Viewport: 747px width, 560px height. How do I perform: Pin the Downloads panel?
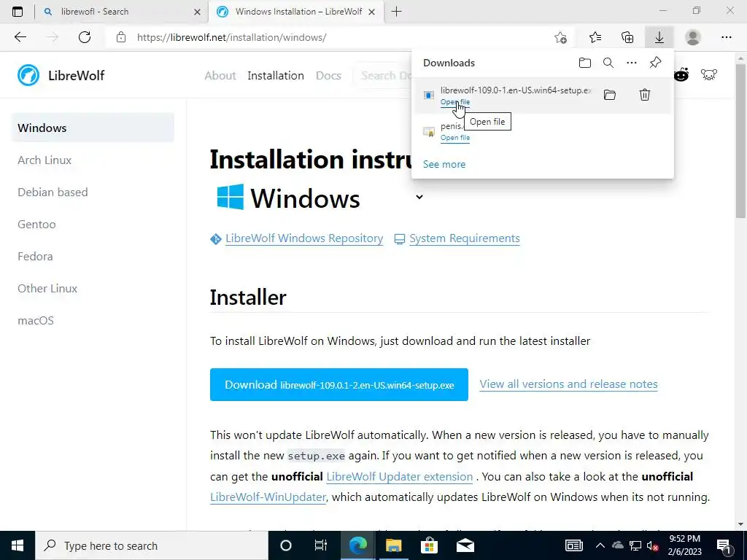[656, 63]
